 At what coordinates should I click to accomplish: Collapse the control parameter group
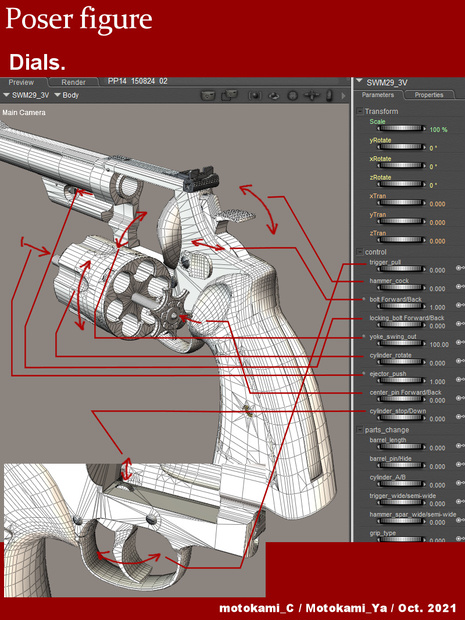coord(360,252)
